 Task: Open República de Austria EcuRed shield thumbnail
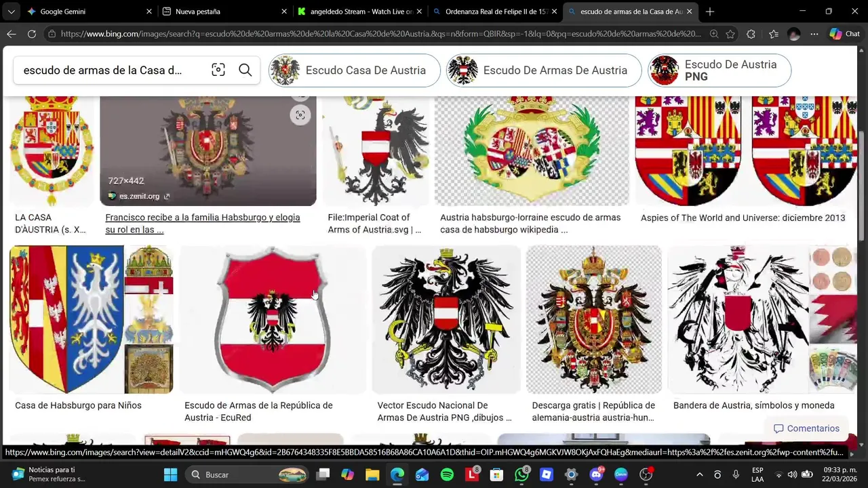[x=273, y=319]
